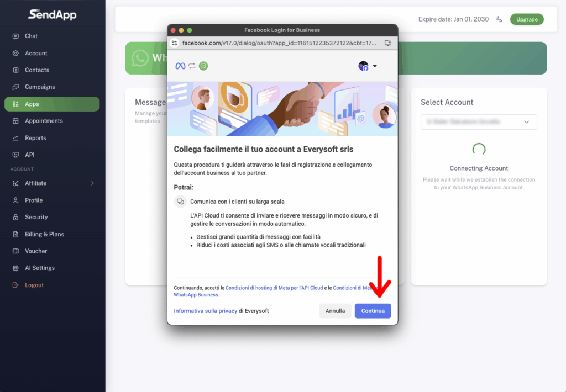566x392 pixels.
Task: Open the Facebook profile avatar dropdown
Action: coord(368,66)
